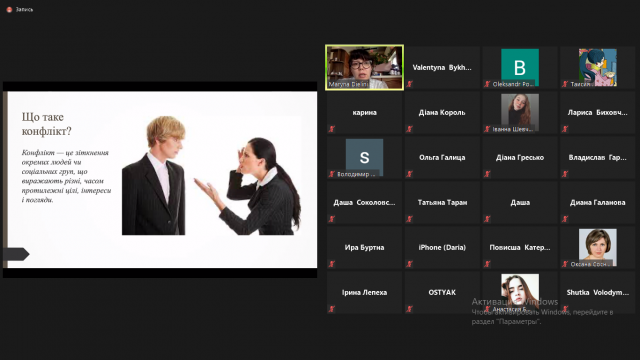Viewport: 640px width, 360px height.
Task: Click the name Татьяна Таран
Action: (442, 202)
